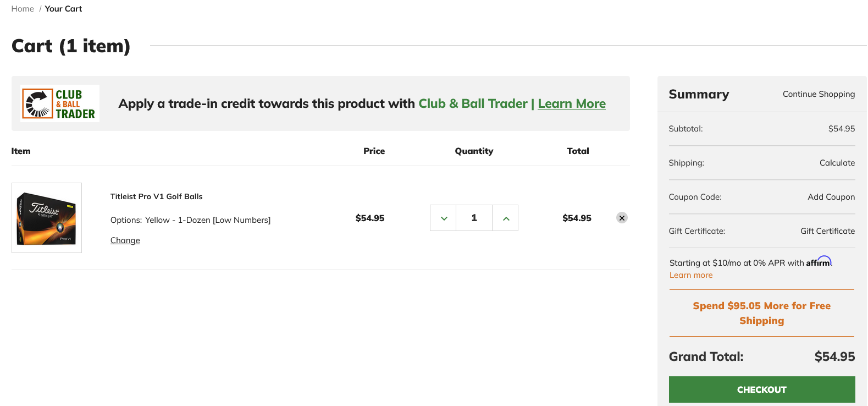Click Continue Shopping
This screenshot has height=406, width=868.
[819, 94]
